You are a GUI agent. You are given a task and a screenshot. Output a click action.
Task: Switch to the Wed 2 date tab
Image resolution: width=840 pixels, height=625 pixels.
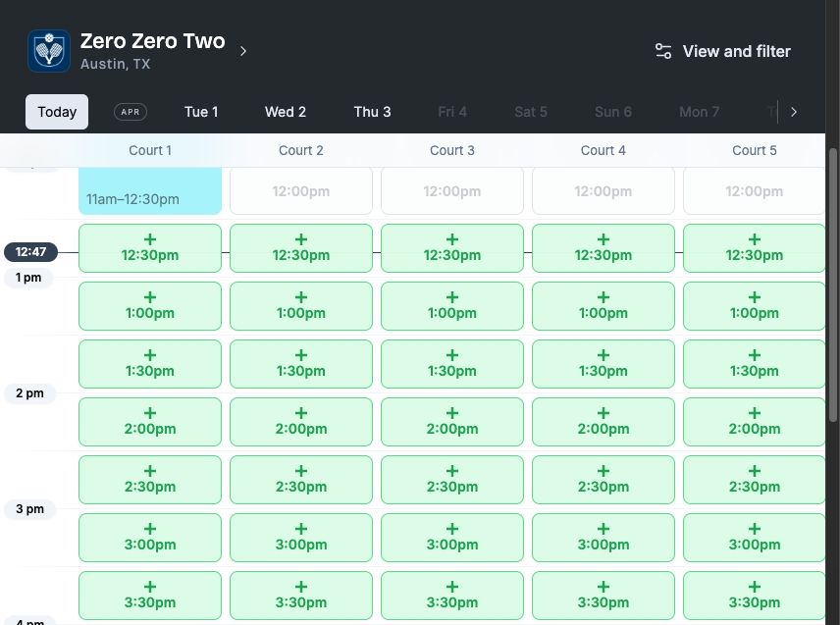click(285, 112)
